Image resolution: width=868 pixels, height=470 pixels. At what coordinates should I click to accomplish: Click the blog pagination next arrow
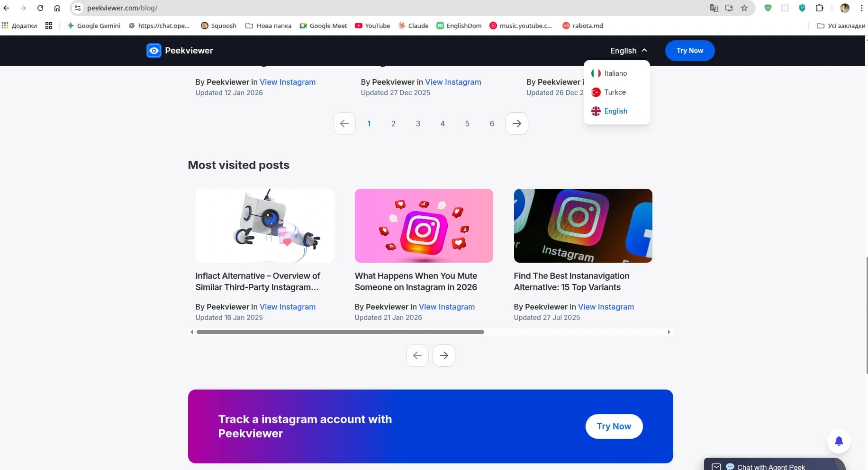(517, 124)
